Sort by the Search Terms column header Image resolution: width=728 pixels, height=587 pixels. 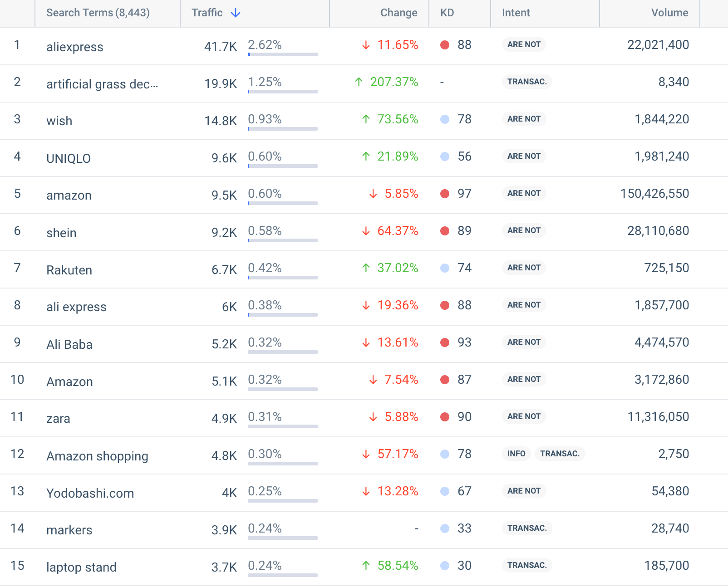click(x=98, y=13)
